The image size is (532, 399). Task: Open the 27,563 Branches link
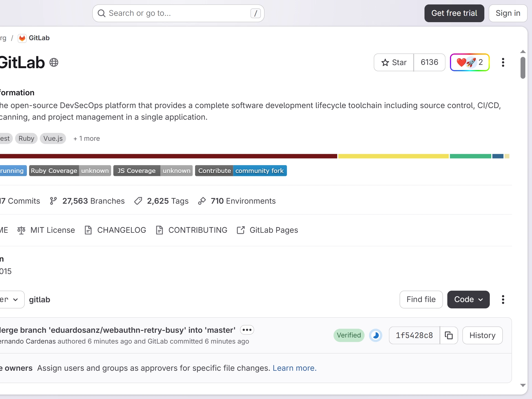click(x=87, y=201)
